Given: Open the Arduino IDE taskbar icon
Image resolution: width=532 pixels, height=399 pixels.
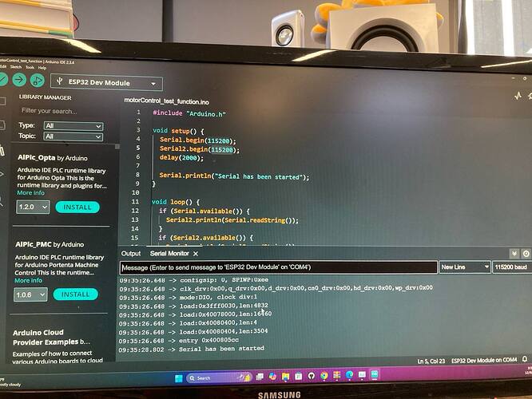Looking at the screenshot, I should pyautogui.click(x=375, y=374).
